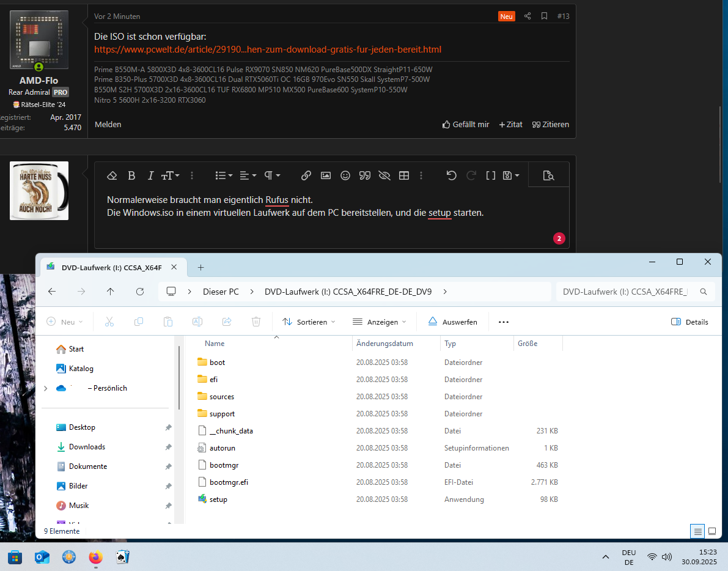Image resolution: width=728 pixels, height=571 pixels.
Task: Click Melden on post #13
Action: tap(108, 125)
